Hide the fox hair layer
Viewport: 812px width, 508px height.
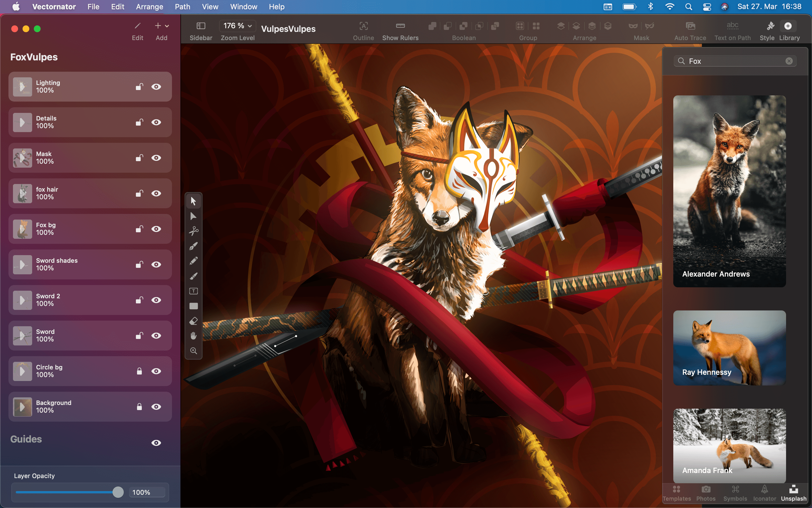coord(156,194)
